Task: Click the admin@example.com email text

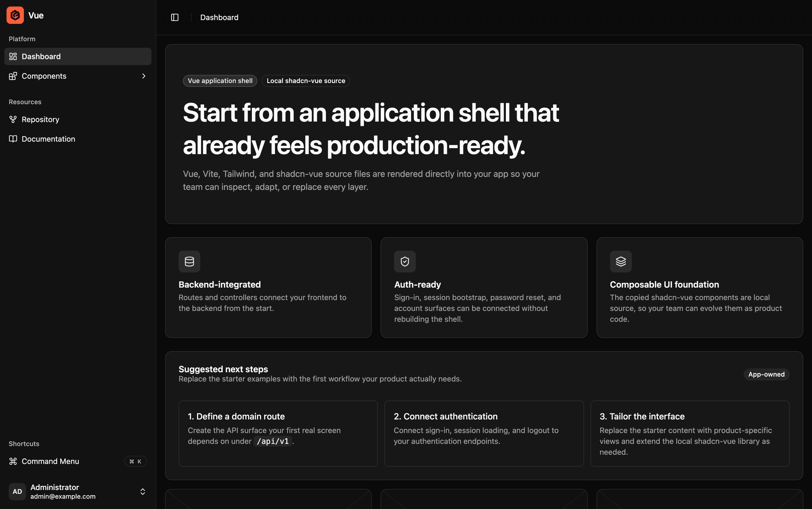Action: [x=63, y=496]
